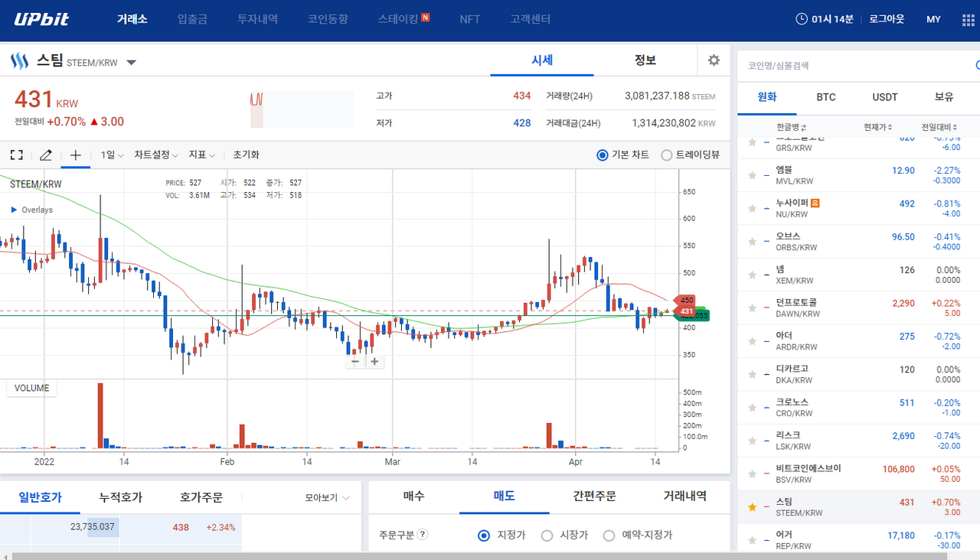Swap 한글명 name display toggle
980x560 pixels.
click(804, 127)
